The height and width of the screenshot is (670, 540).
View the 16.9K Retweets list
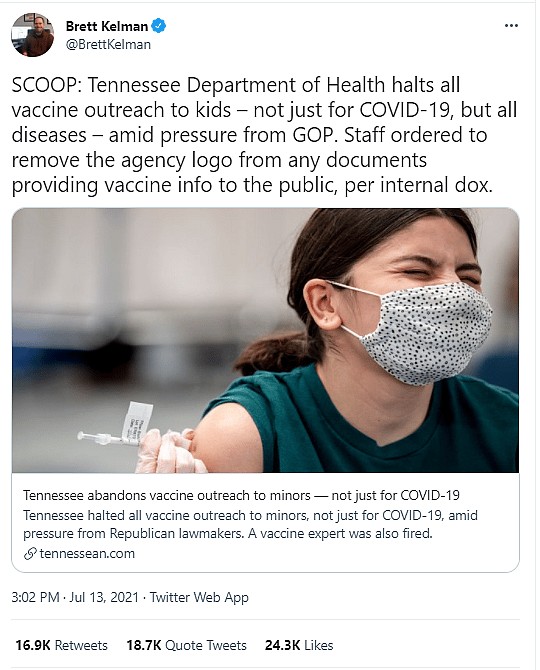pos(62,645)
